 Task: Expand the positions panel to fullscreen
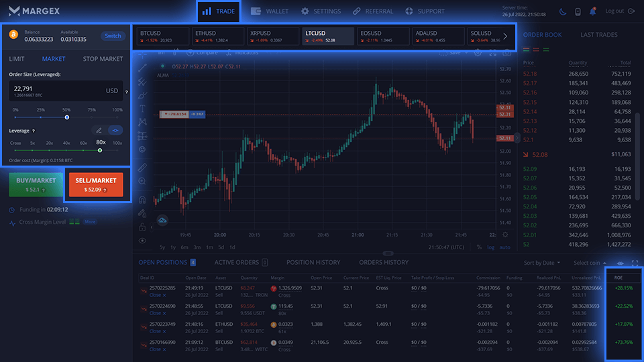635,263
